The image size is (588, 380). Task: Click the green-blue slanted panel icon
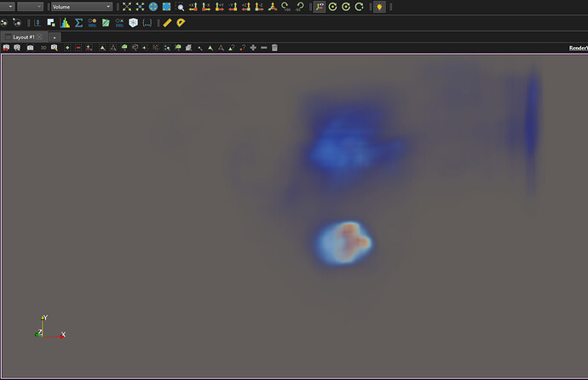point(106,23)
